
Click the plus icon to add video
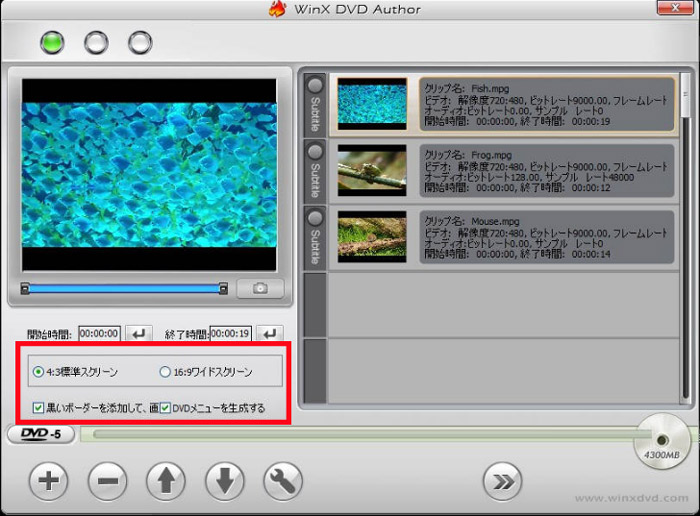pos(48,482)
